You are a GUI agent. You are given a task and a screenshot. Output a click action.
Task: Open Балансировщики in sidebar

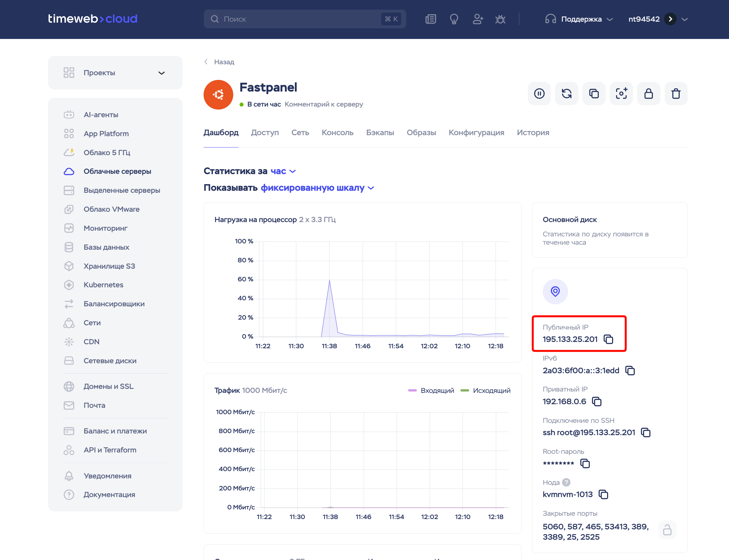115,304
